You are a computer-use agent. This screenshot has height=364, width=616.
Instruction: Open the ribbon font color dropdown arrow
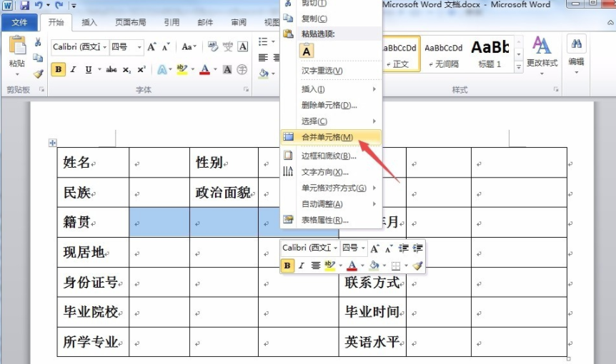click(x=215, y=69)
